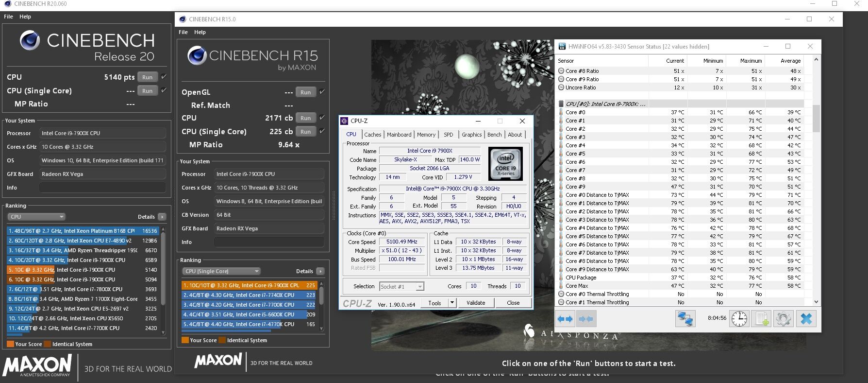This screenshot has width=868, height=383.
Task: Run the R20 CPU Single Core test
Action: pos(148,91)
